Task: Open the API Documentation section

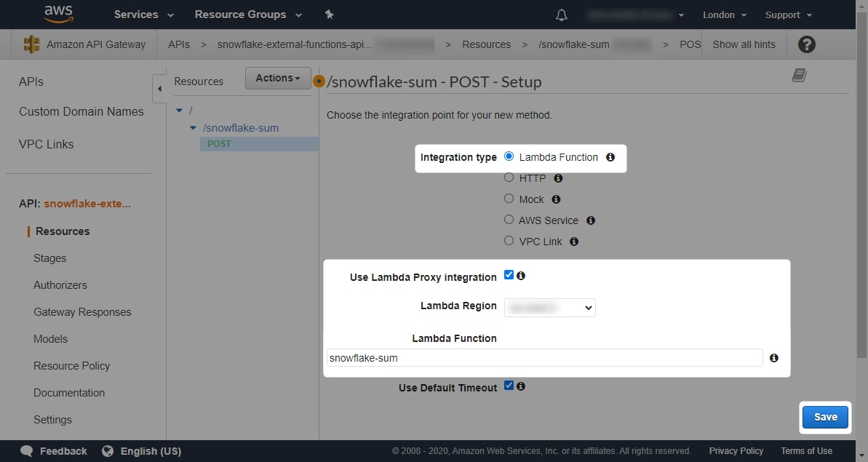Action: pyautogui.click(x=69, y=393)
